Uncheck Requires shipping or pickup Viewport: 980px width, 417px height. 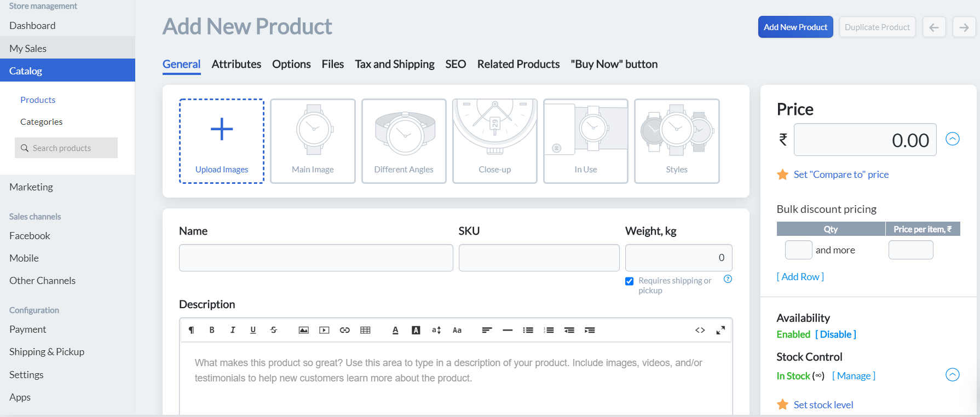tap(630, 281)
